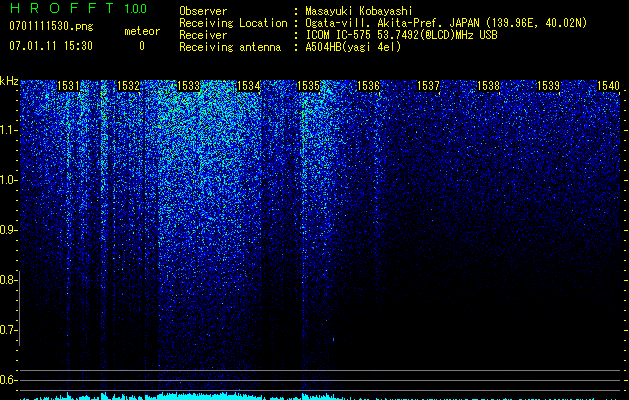Screen dimensions: 629x400
Task: Click the 1536 time marker
Action: coord(368,86)
